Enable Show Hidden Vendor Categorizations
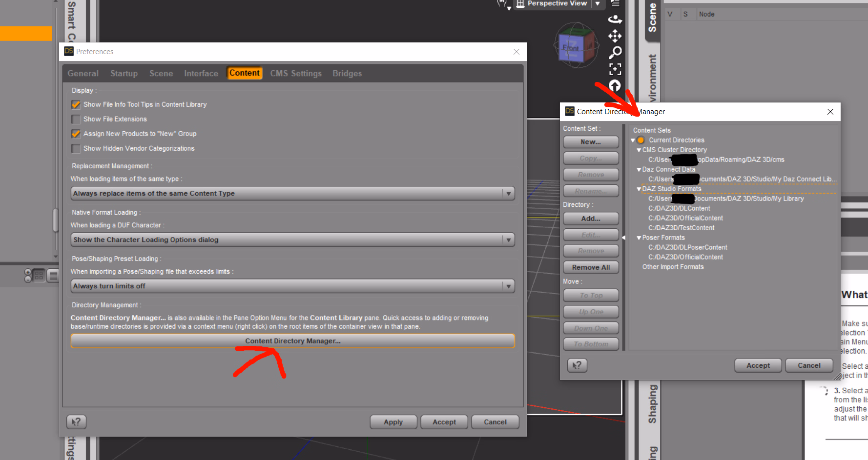868x460 pixels. 76,148
